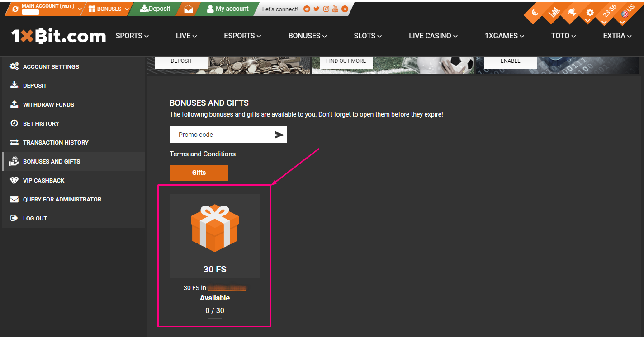The image size is (644, 337).
Task: Click the Euro currency icon
Action: pyautogui.click(x=535, y=13)
